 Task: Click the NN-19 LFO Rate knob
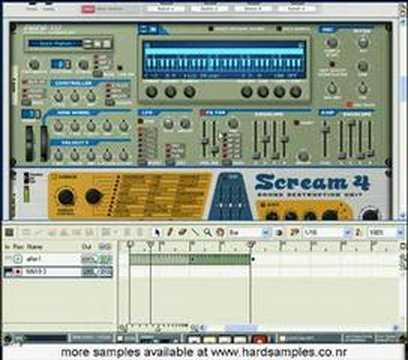tap(169, 124)
